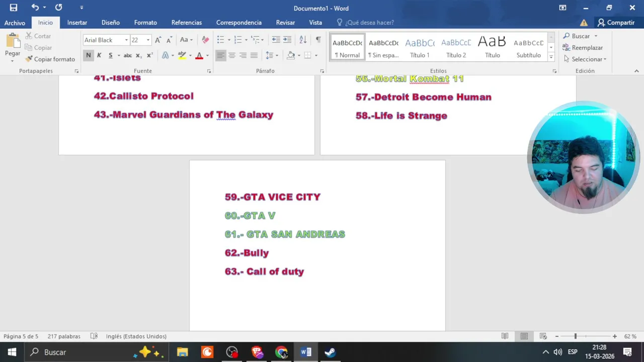Viewport: 644px width, 362px height.
Task: Apply superscript formatting
Action: (149, 55)
